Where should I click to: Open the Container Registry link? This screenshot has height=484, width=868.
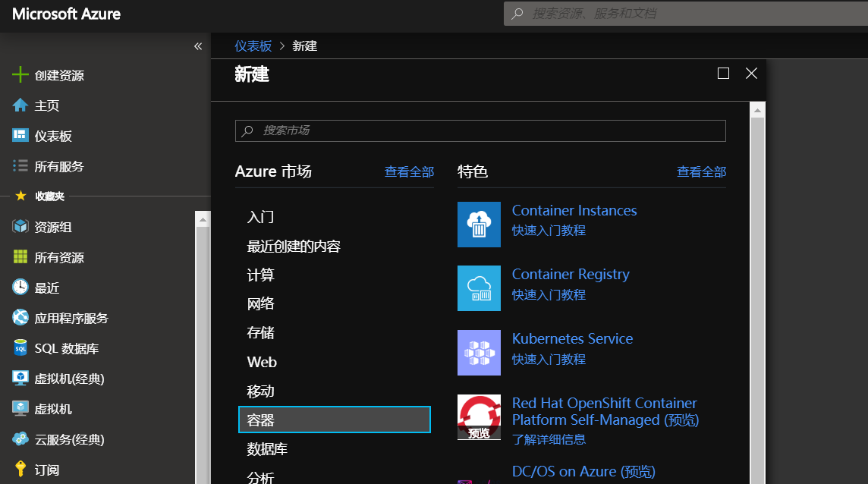[x=571, y=275]
